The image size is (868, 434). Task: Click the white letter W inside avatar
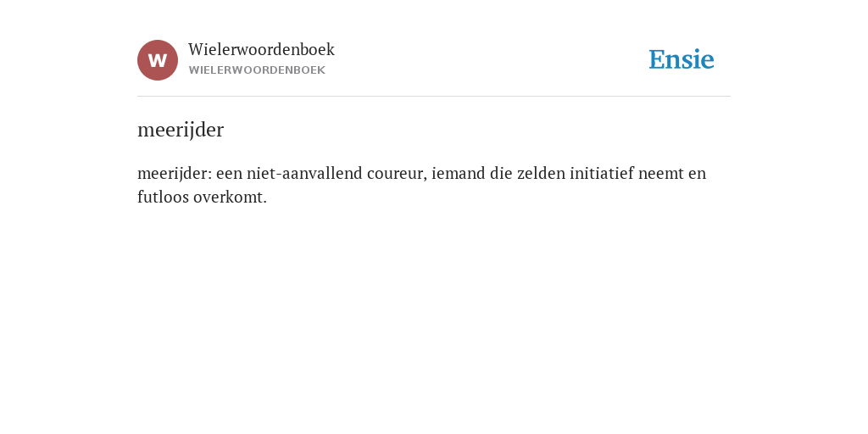coord(158,60)
